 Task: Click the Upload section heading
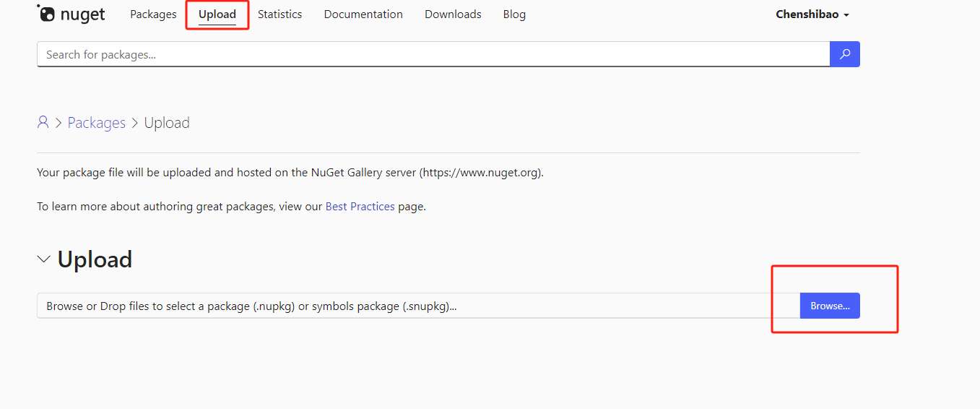[95, 259]
